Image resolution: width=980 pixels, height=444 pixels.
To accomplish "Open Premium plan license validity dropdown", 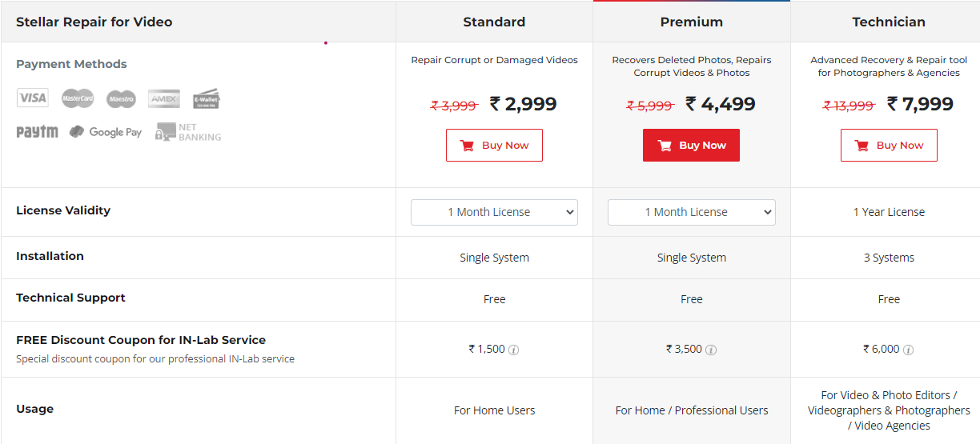I will click(x=692, y=212).
